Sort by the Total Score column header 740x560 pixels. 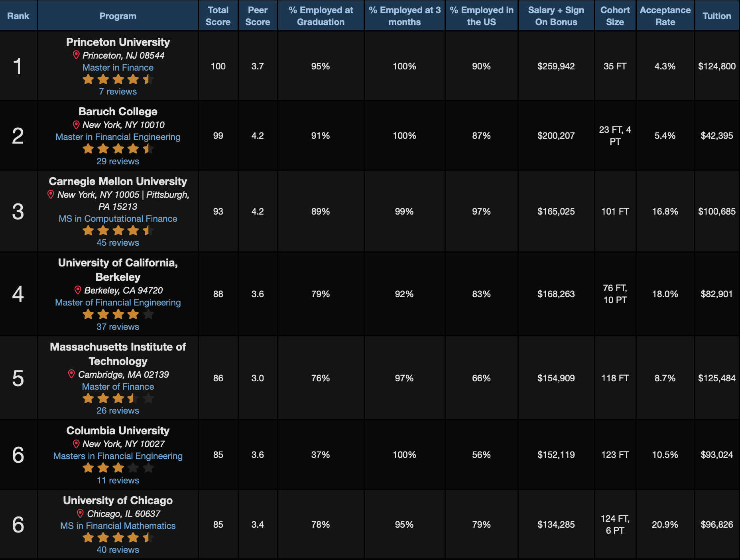218,16
